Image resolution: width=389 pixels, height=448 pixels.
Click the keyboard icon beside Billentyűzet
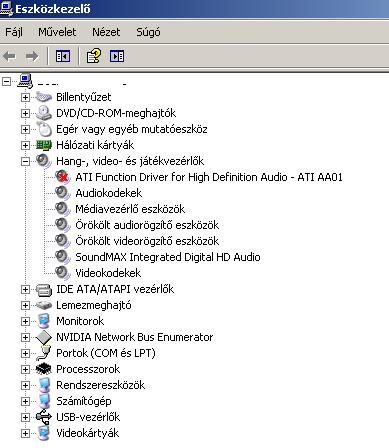pos(44,97)
